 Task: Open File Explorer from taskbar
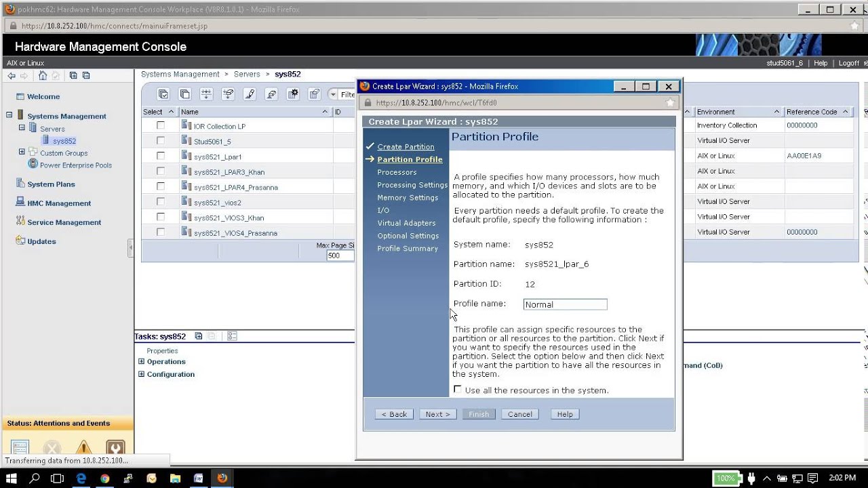(x=175, y=478)
